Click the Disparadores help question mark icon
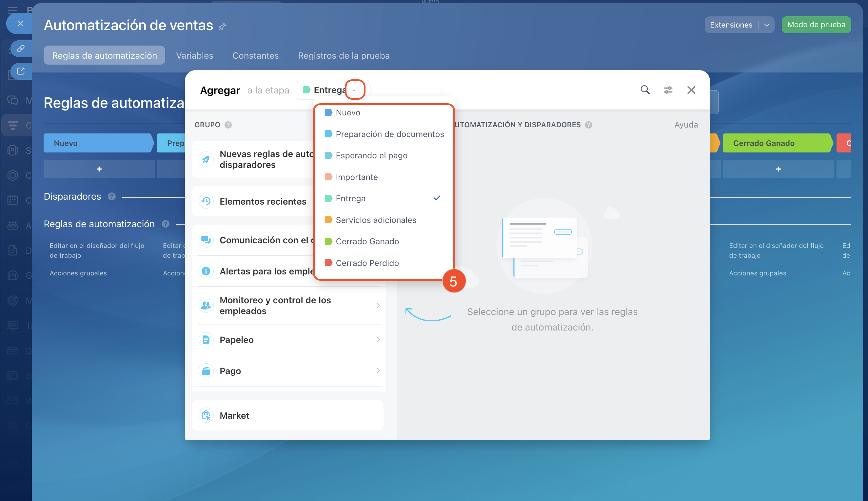868x501 pixels. pos(111,196)
